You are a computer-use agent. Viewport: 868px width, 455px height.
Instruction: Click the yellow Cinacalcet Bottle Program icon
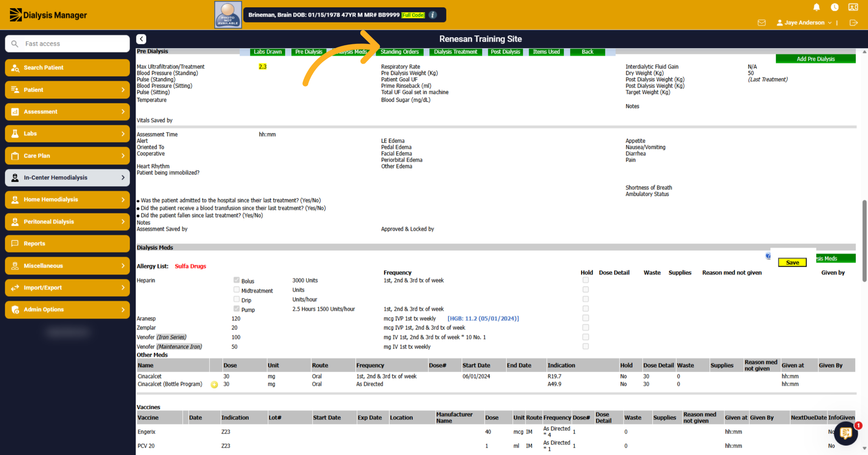[x=214, y=384]
